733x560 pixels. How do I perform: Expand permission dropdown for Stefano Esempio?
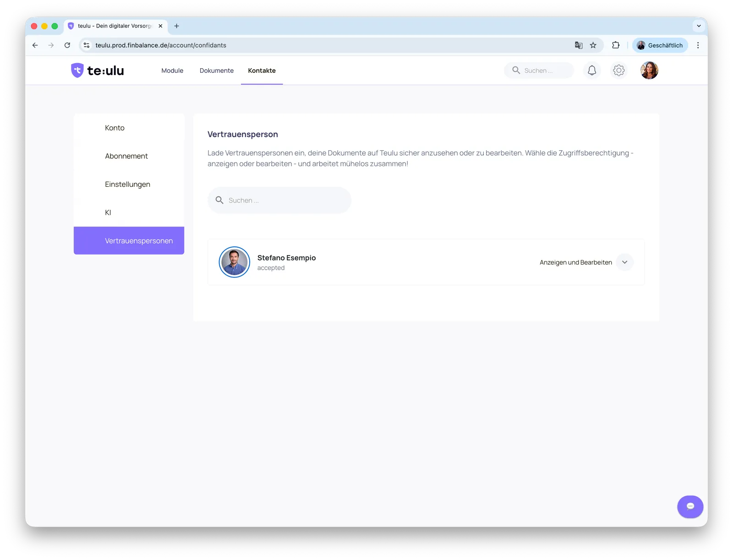point(624,262)
